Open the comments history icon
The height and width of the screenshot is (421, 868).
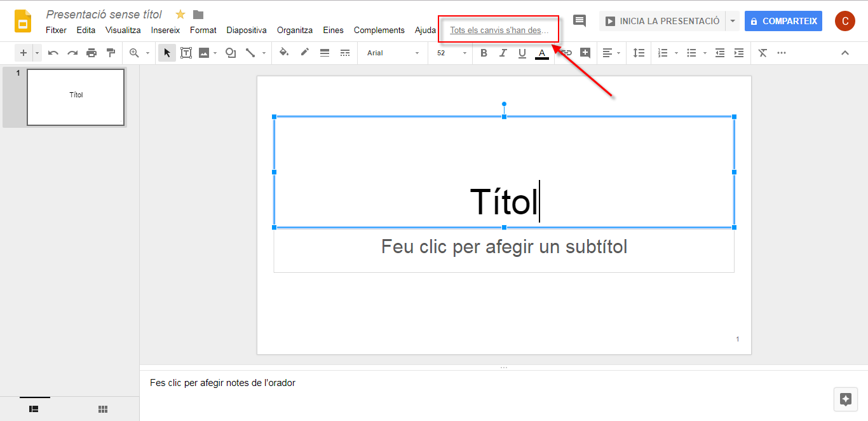click(580, 21)
